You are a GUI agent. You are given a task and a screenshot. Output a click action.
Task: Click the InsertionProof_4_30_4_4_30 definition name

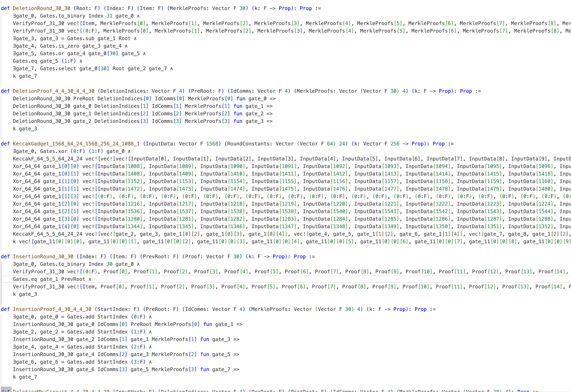(52, 309)
